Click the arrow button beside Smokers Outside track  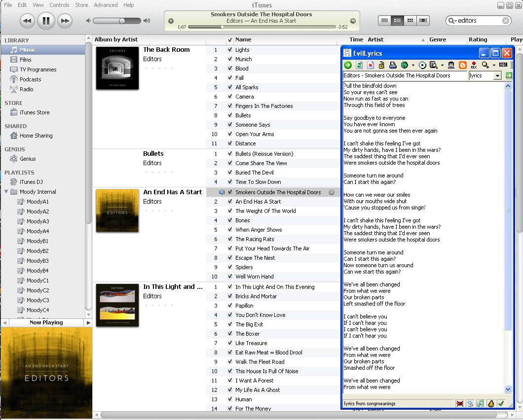click(332, 192)
